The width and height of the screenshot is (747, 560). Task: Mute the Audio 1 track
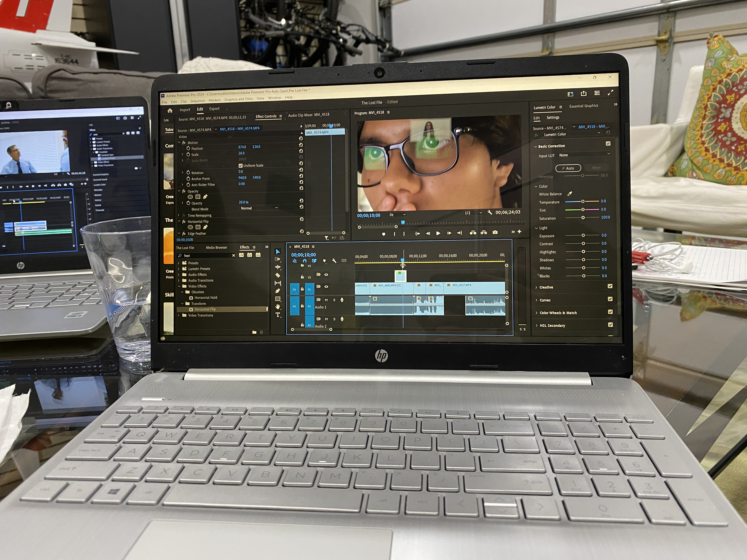pyautogui.click(x=326, y=300)
